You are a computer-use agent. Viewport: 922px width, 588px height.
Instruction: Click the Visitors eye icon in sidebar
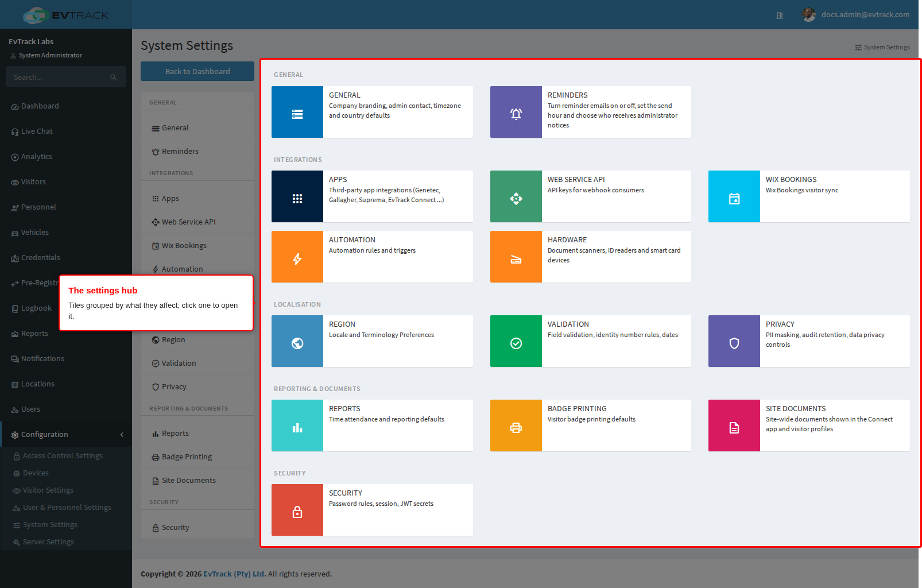click(x=15, y=182)
